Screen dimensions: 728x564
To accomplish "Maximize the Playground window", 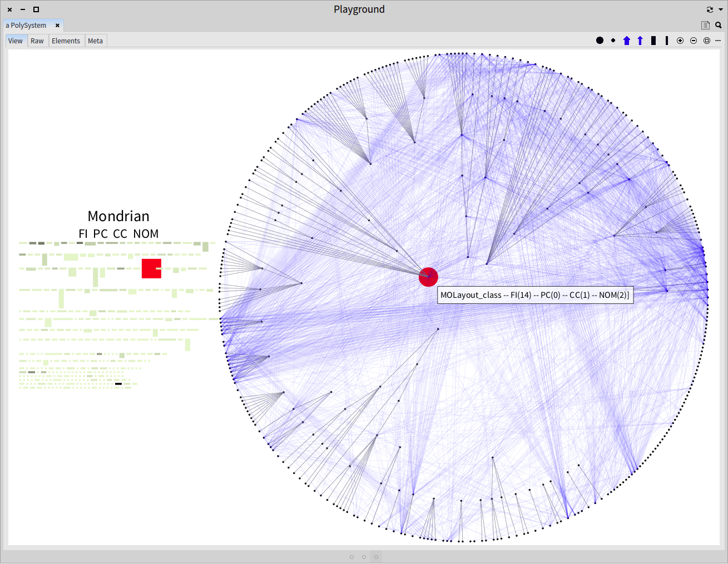I will (x=36, y=9).
